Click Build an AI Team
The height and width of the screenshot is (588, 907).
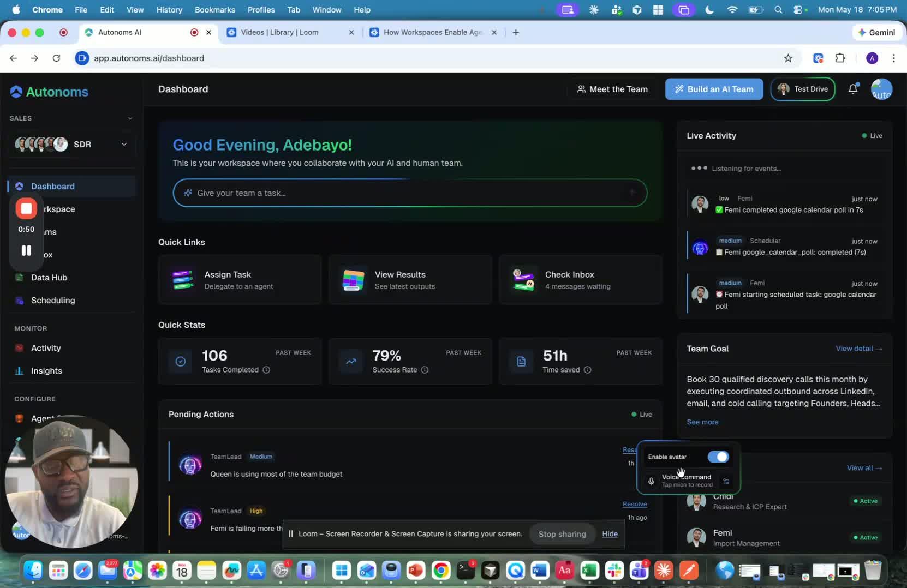pyautogui.click(x=714, y=89)
